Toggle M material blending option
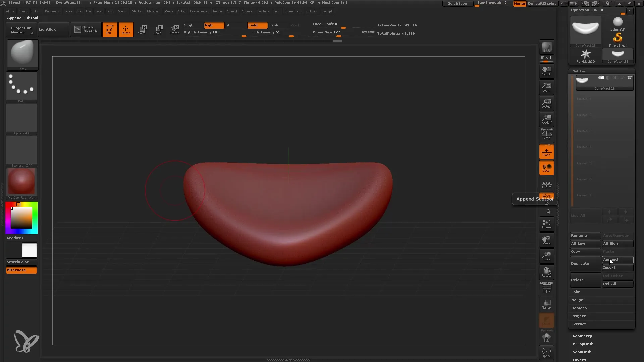The image size is (644, 362). [x=228, y=25]
